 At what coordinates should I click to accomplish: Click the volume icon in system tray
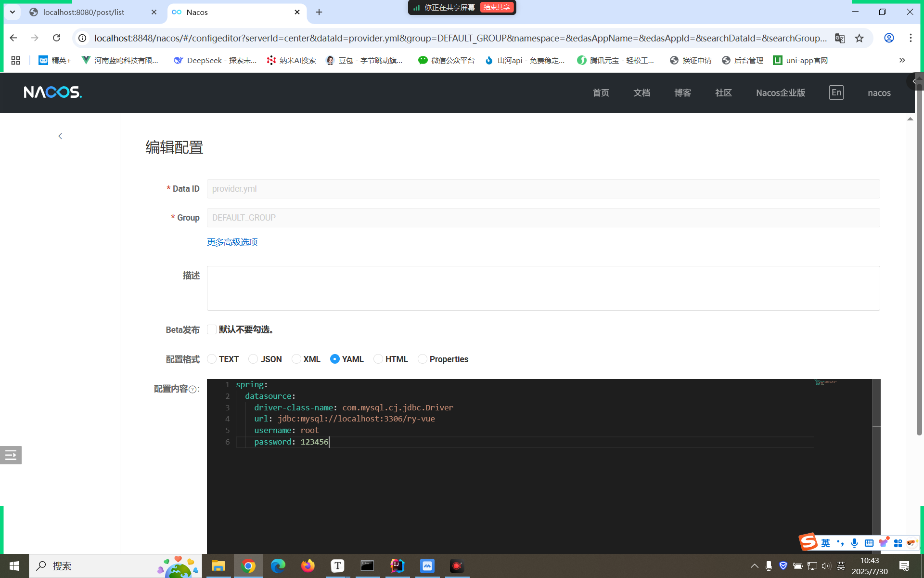[826, 566]
